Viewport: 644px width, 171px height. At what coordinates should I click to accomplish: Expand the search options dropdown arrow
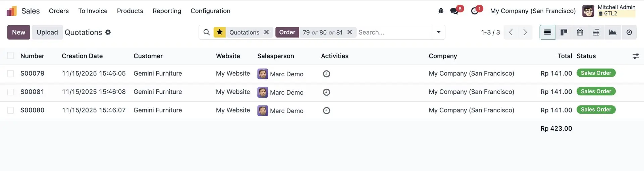[438, 32]
